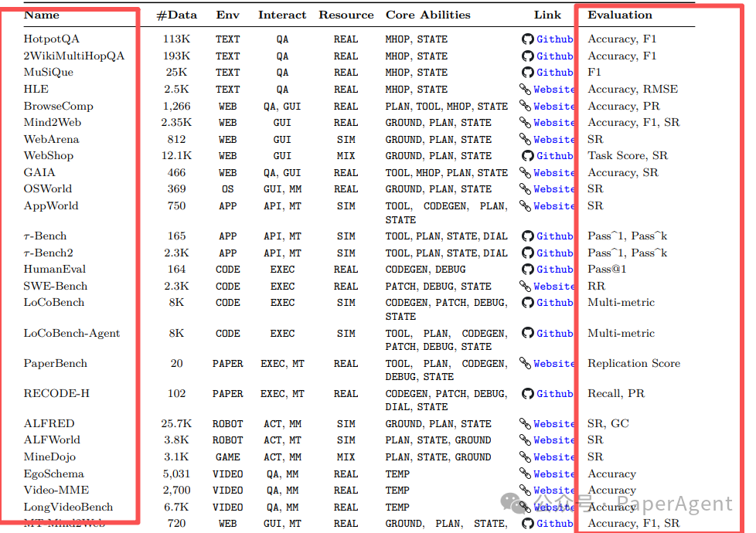
Task: Click the '113K' data count cell
Action: point(176,39)
